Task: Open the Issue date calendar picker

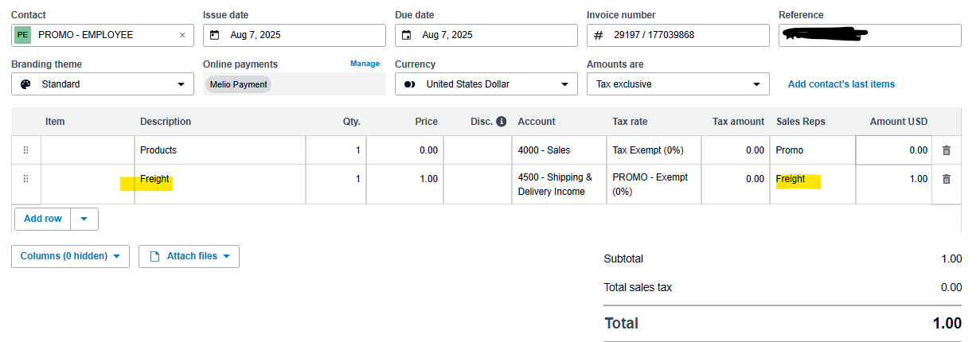Action: pyautogui.click(x=215, y=35)
